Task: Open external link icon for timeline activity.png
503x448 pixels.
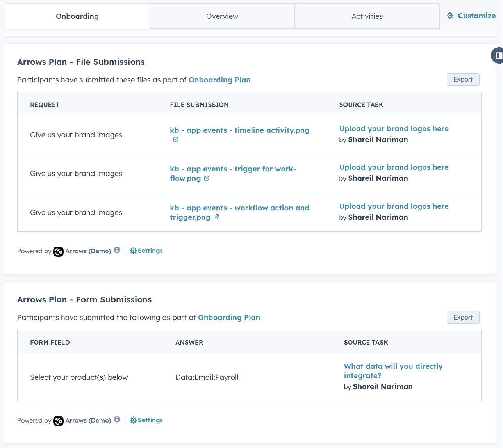Action: click(176, 139)
